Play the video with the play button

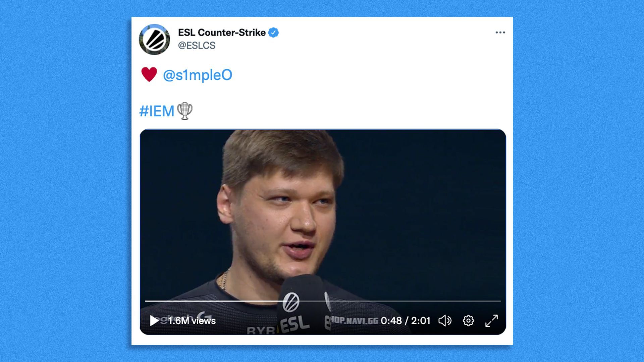tap(154, 321)
